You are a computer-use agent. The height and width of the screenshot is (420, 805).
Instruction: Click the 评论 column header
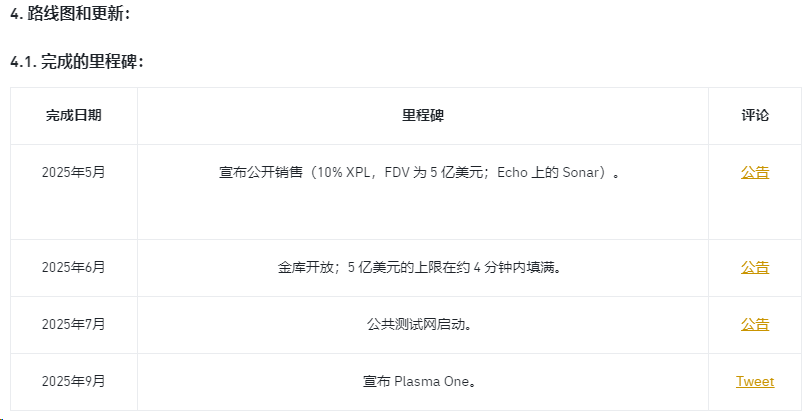pyautogui.click(x=755, y=115)
